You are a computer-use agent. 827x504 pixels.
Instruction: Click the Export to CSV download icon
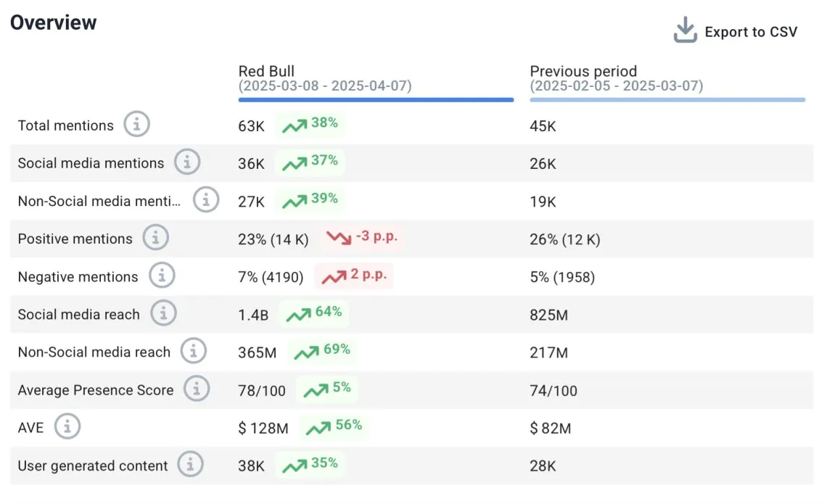(x=685, y=31)
